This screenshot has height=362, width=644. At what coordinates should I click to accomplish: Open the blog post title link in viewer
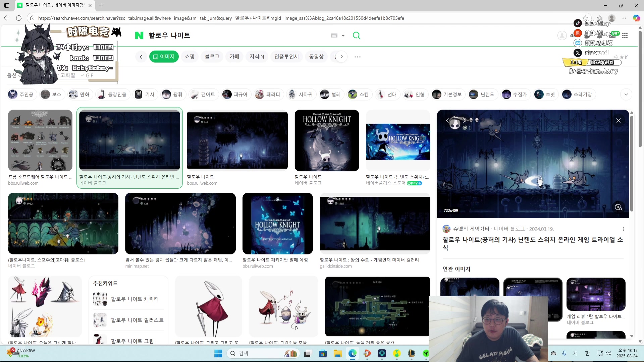(x=533, y=244)
